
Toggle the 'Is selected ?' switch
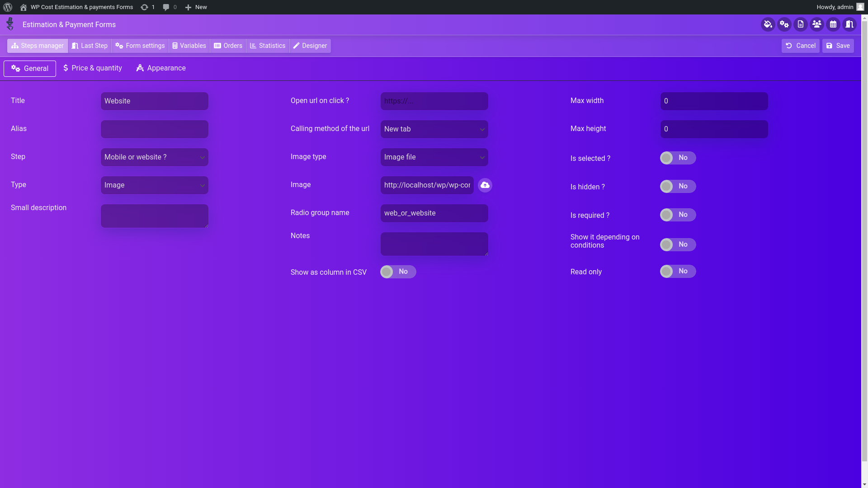678,158
